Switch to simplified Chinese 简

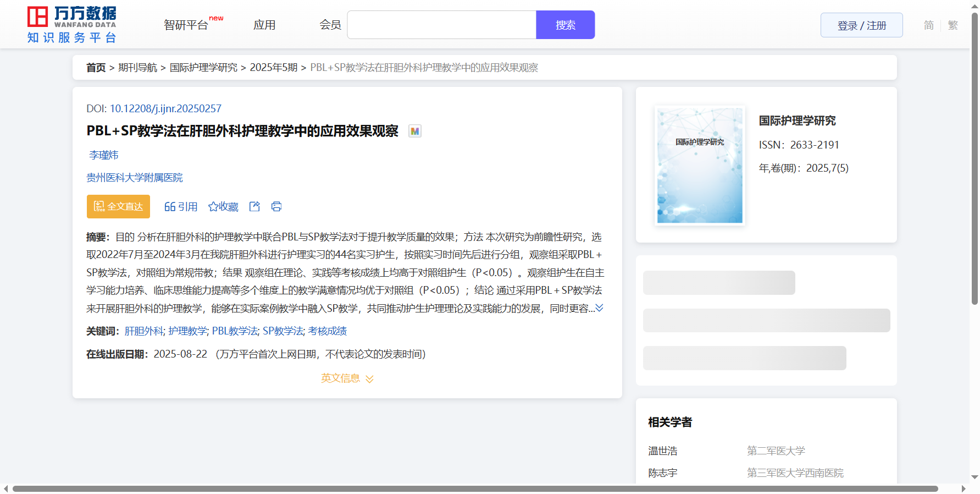tap(928, 25)
